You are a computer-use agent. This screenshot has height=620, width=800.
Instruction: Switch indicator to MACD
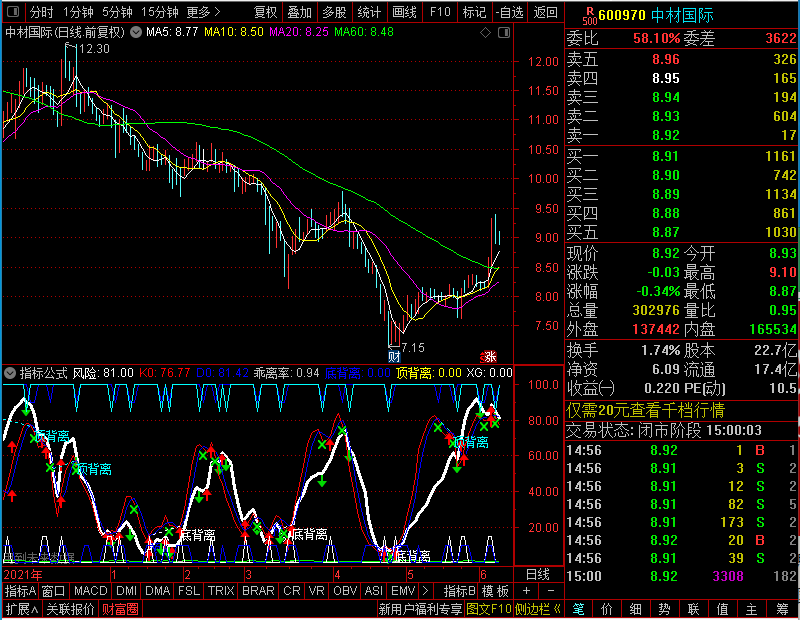tap(90, 591)
